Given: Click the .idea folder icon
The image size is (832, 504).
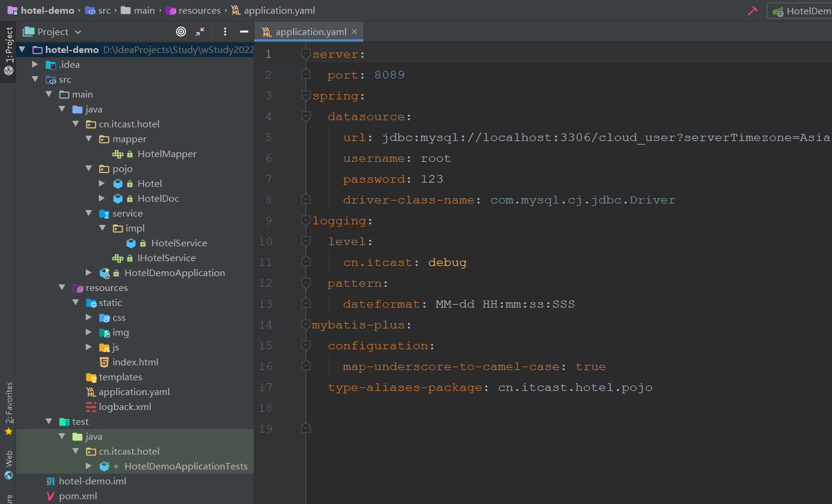Looking at the screenshot, I should coord(51,64).
